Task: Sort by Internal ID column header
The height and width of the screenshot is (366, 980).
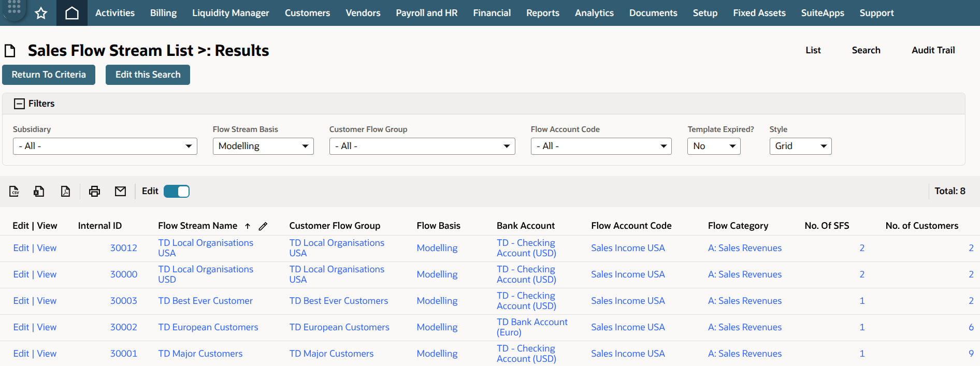Action: (x=100, y=226)
